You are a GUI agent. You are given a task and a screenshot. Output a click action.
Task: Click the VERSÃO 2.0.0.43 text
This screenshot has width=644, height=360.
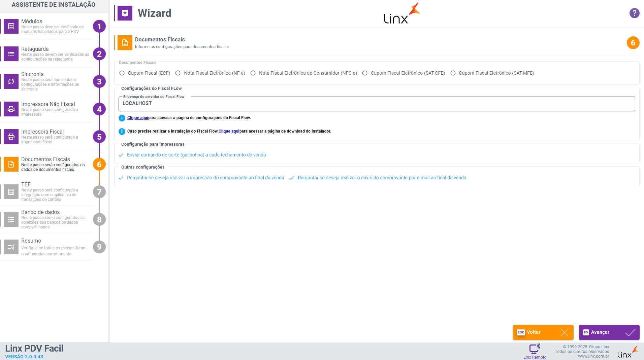click(24, 357)
